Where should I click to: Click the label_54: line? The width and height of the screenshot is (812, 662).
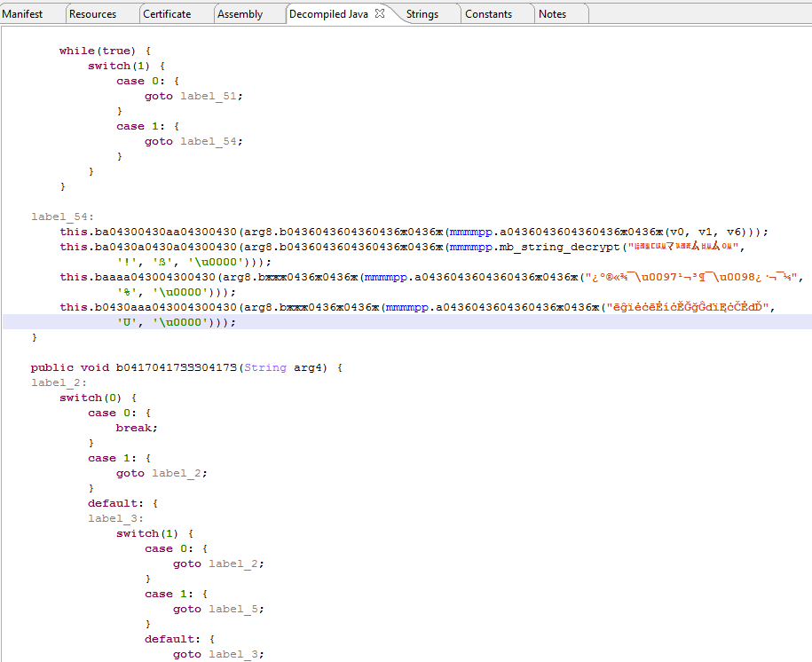pos(63,217)
